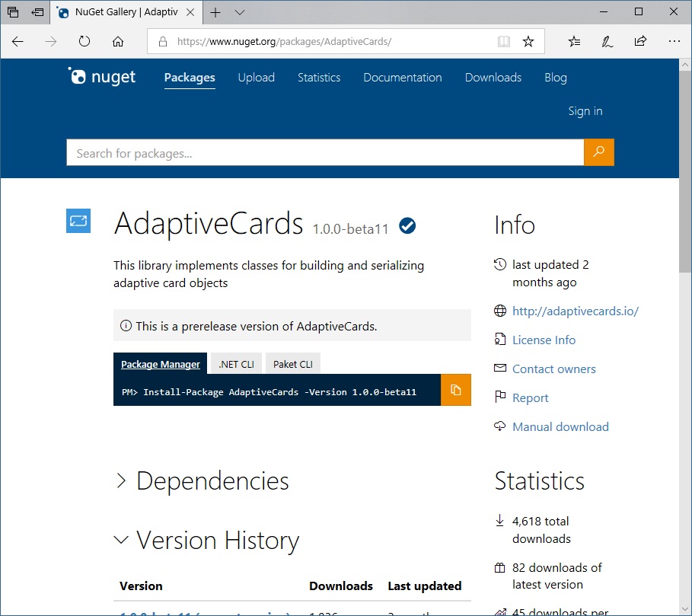Click the Manual download icon
This screenshot has height=616, width=692.
[x=502, y=426]
